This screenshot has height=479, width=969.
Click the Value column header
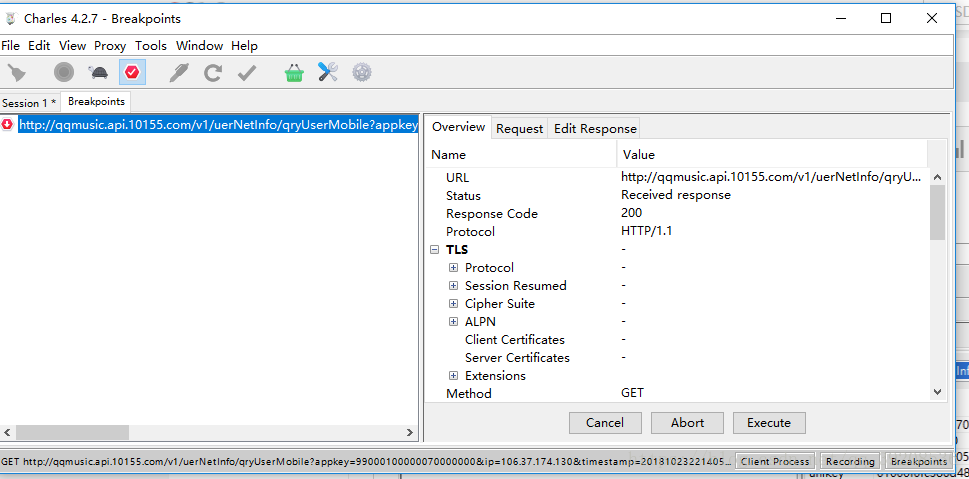[x=772, y=155]
